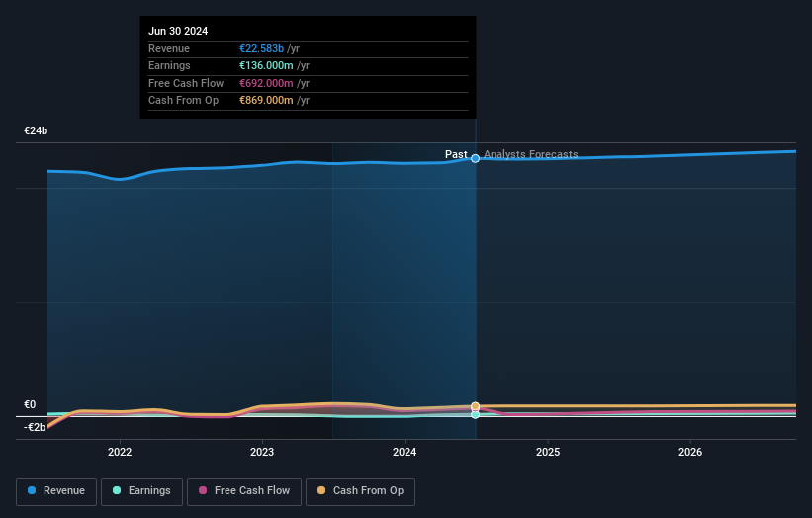Select the 2023 x-axis label
Viewport: 812px width, 518px height.
tap(262, 452)
